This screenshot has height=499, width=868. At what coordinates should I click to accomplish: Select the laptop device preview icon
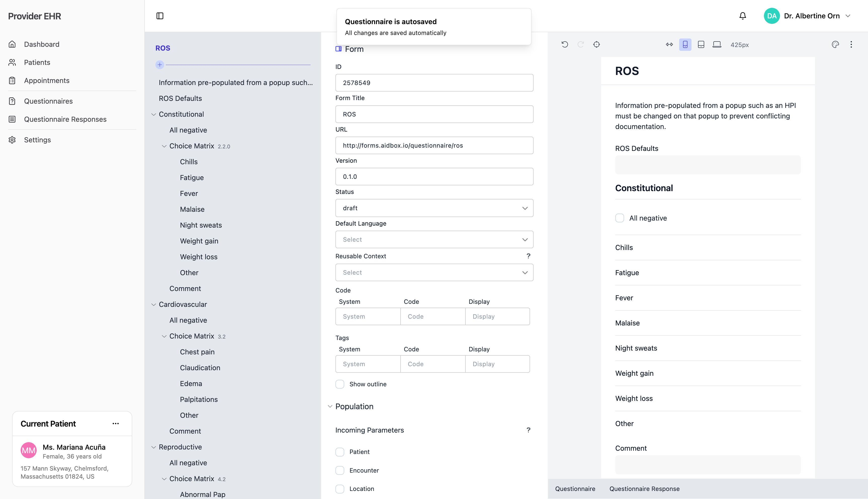717,45
